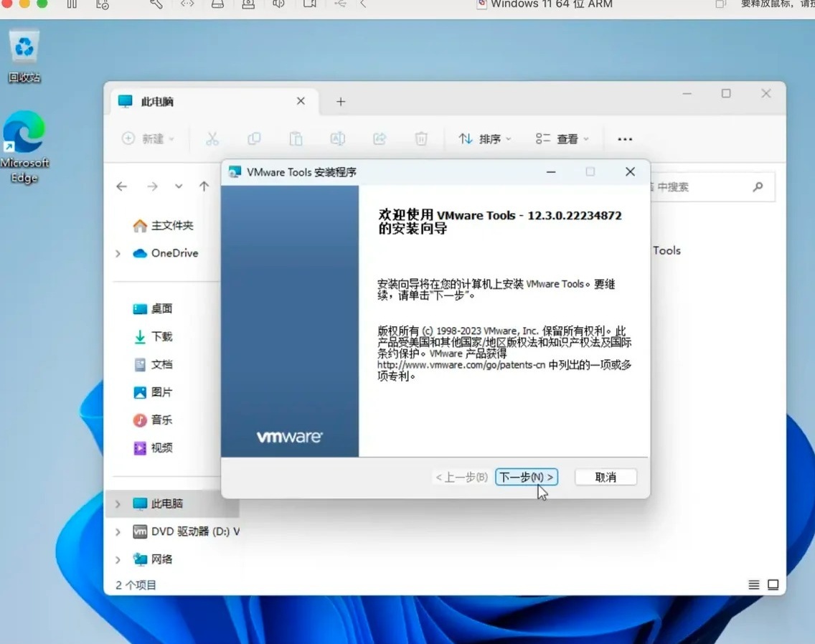This screenshot has width=815, height=644.
Task: Expand the 网络 (Network) node
Action: pyautogui.click(x=118, y=560)
